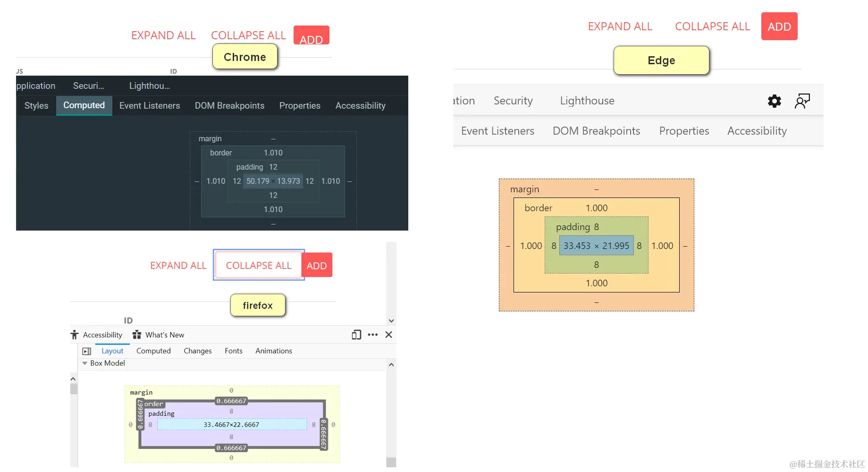The image size is (868, 472).
Task: Click 33.4667×22.6667 content size in Firefox box model
Action: tap(231, 424)
